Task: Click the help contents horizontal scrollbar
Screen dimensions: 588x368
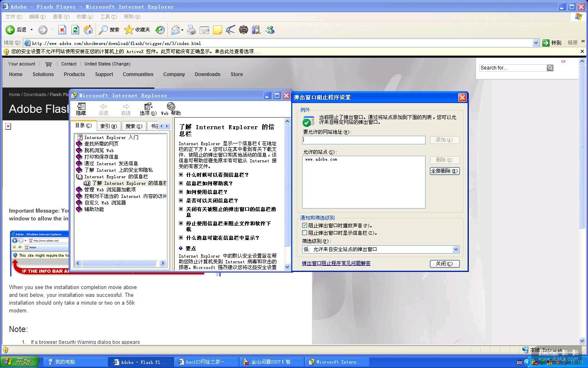Action: click(x=119, y=263)
